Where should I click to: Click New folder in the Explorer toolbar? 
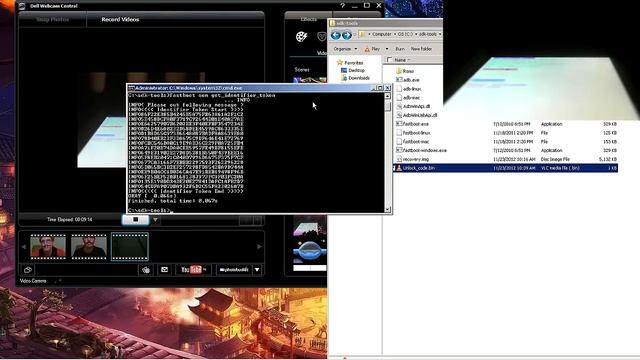point(421,49)
